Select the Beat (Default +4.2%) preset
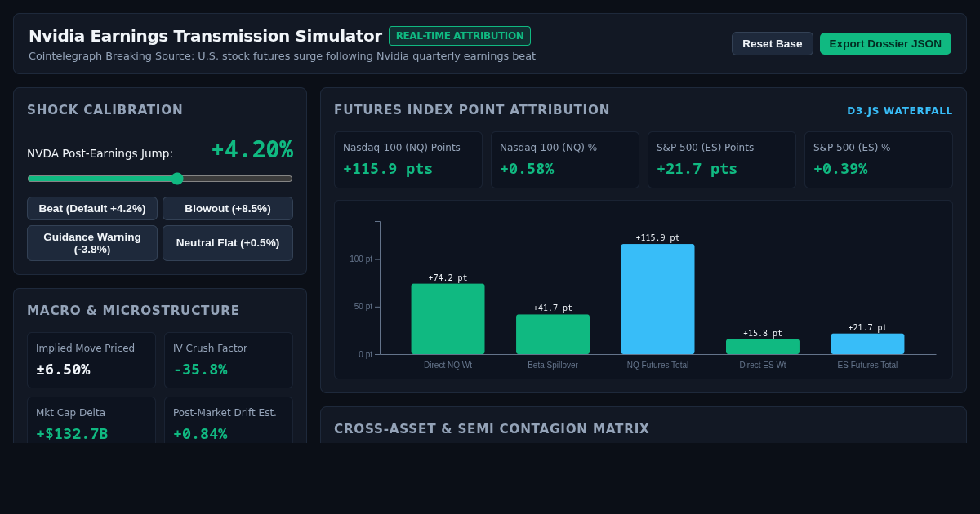The width and height of the screenshot is (980, 514). 92,208
